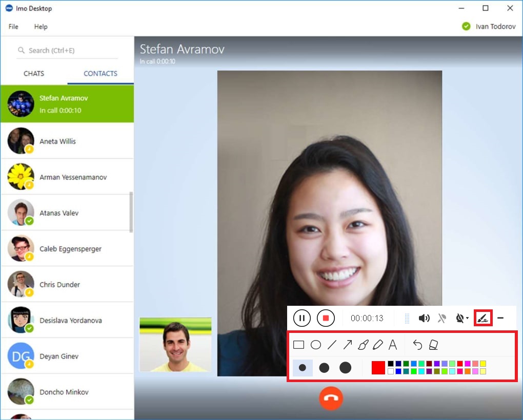Open the microphone options dropdown arrow
This screenshot has height=420, width=523.
click(x=467, y=318)
